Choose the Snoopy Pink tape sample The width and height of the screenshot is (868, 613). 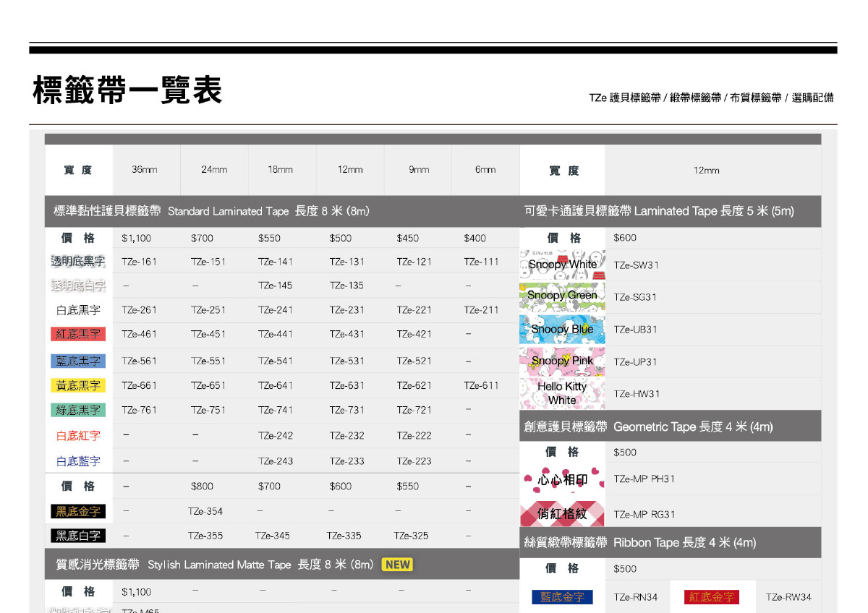click(562, 361)
